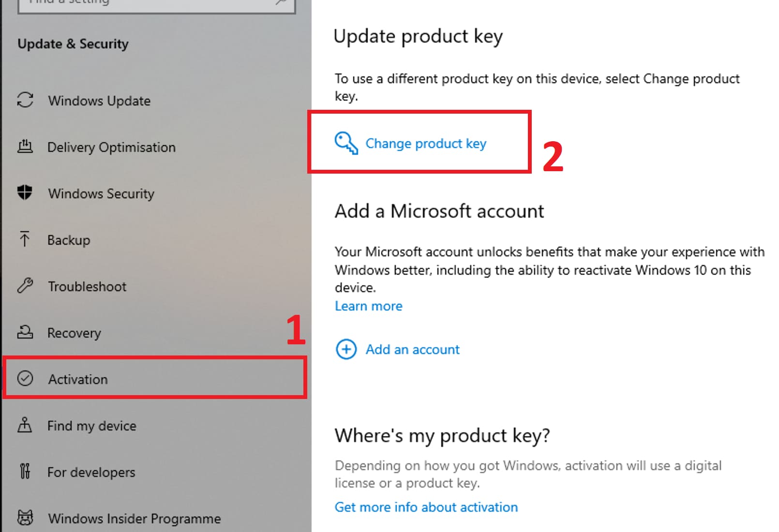Open the Recovery settings page
This screenshot has height=532, width=779.
point(74,333)
